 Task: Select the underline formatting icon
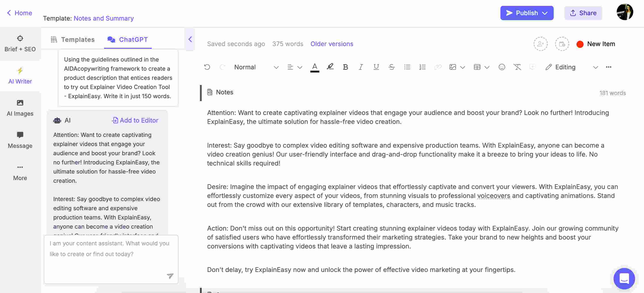pyautogui.click(x=376, y=67)
